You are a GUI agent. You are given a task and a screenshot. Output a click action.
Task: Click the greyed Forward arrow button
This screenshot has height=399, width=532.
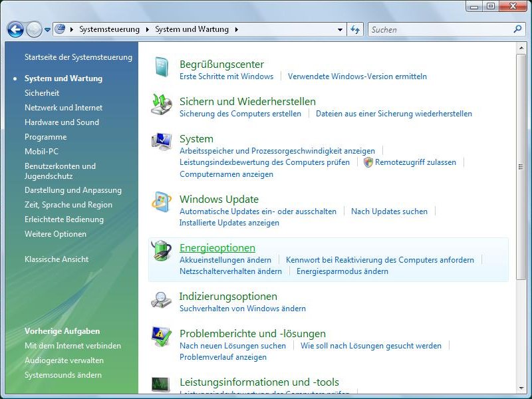[x=34, y=29]
